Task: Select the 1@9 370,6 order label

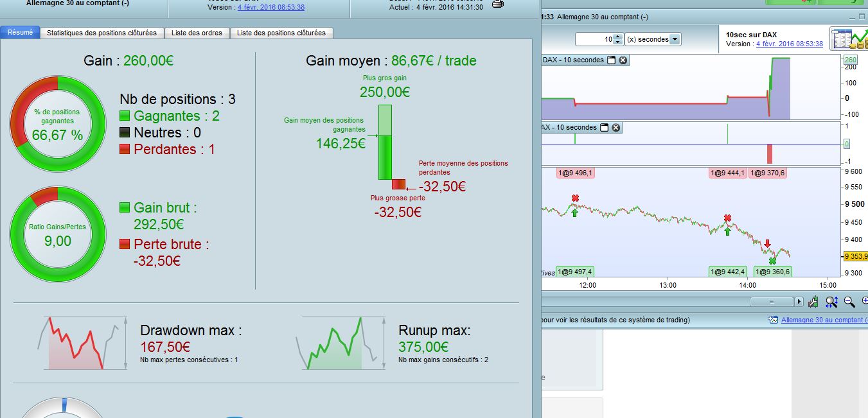Action: pyautogui.click(x=769, y=173)
